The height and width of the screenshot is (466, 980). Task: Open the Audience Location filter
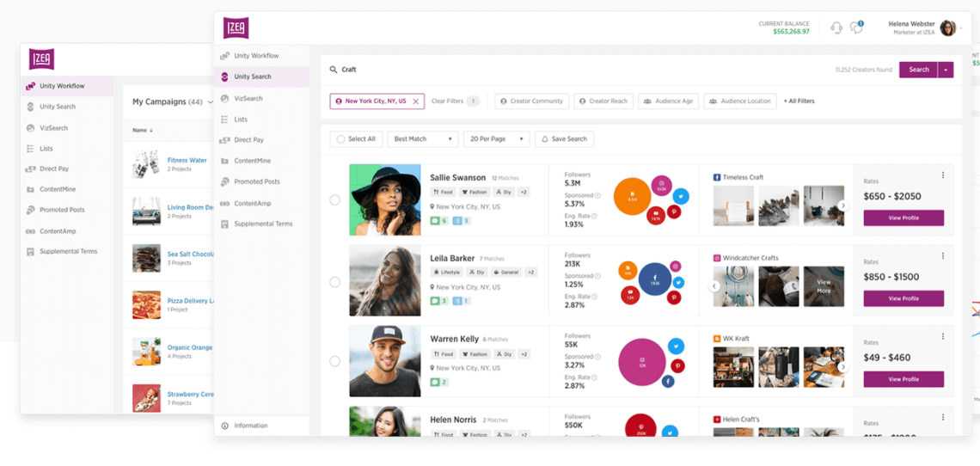pyautogui.click(x=740, y=101)
